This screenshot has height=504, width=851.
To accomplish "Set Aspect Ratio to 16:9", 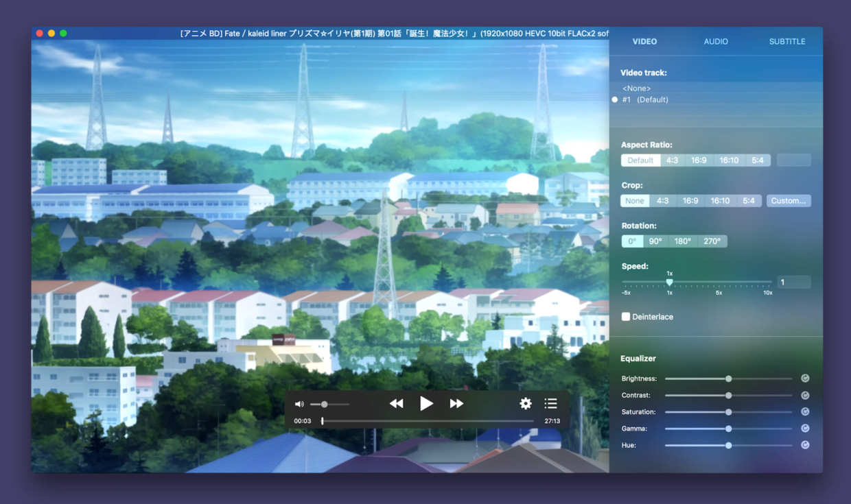I will point(699,160).
